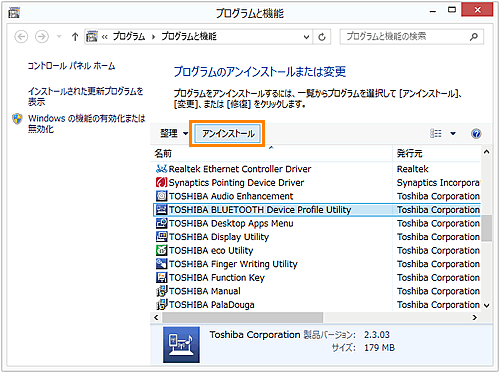This screenshot has width=500, height=373.
Task: Open the 整理 organize menu
Action: coord(174,134)
